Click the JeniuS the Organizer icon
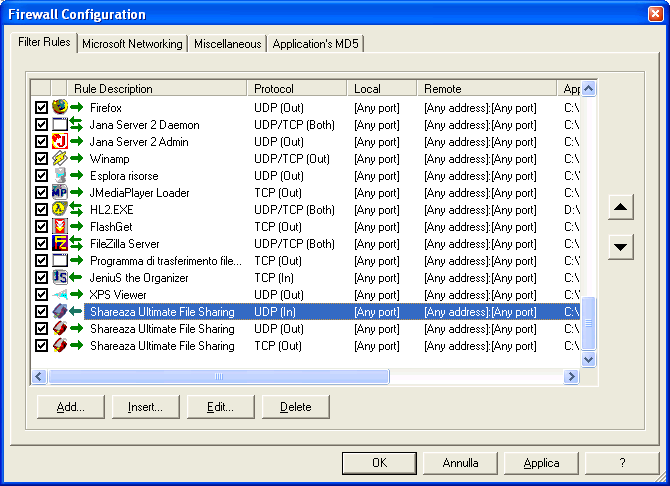 pyautogui.click(x=60, y=277)
